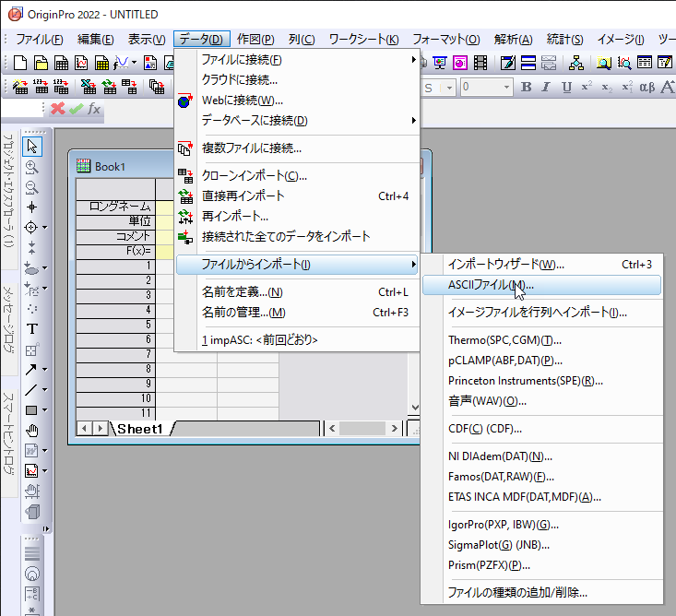The width and height of the screenshot is (676, 616).
Task: Open the ワークシート(K) menu
Action: coord(364,40)
